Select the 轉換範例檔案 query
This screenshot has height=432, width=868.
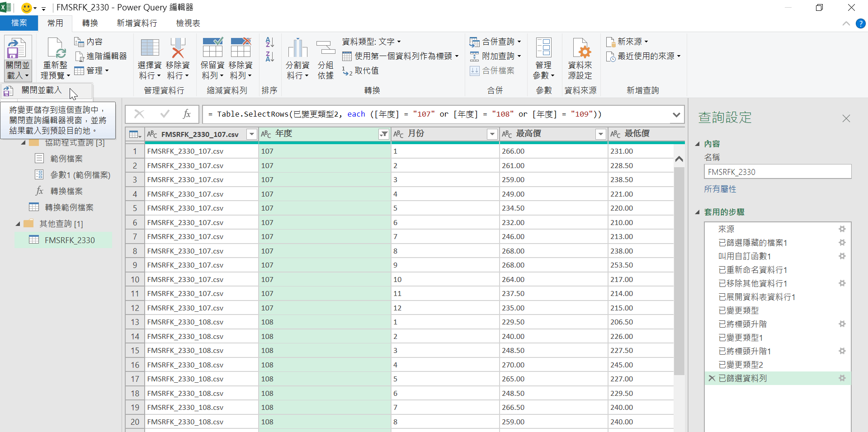pyautogui.click(x=69, y=207)
